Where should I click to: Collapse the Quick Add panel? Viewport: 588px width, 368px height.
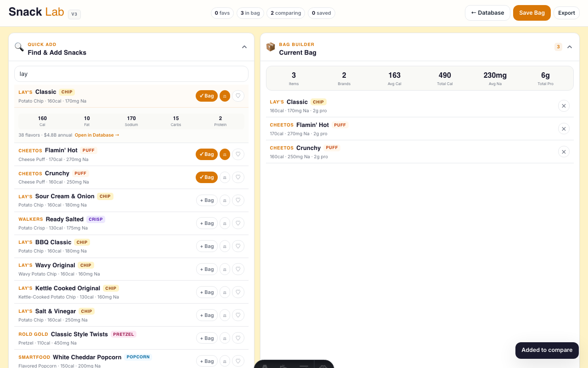[244, 47]
